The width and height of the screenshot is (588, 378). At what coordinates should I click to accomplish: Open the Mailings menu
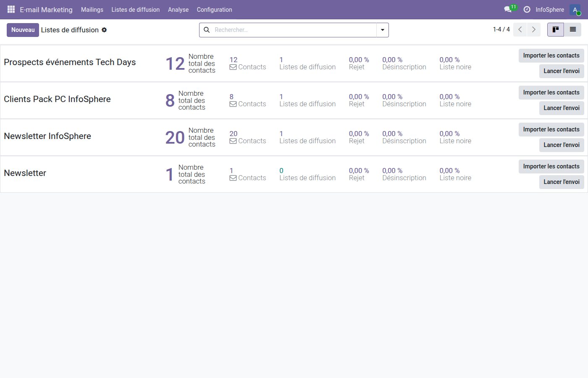click(92, 9)
